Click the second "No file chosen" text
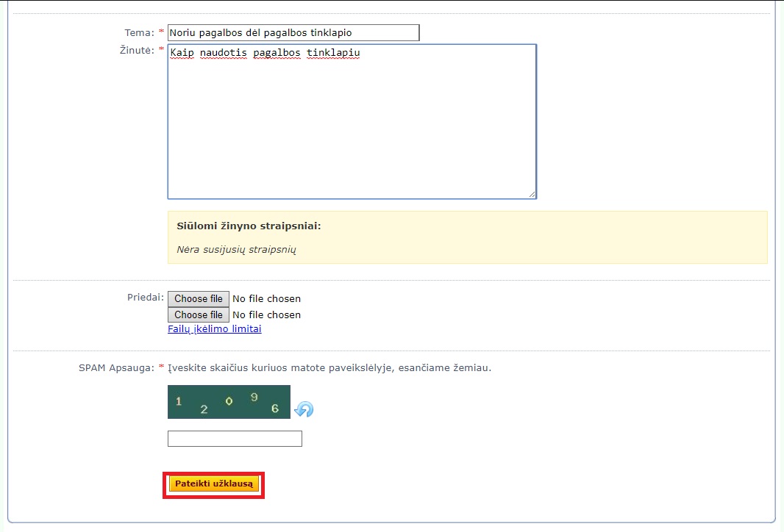The image size is (784, 532). pos(266,315)
